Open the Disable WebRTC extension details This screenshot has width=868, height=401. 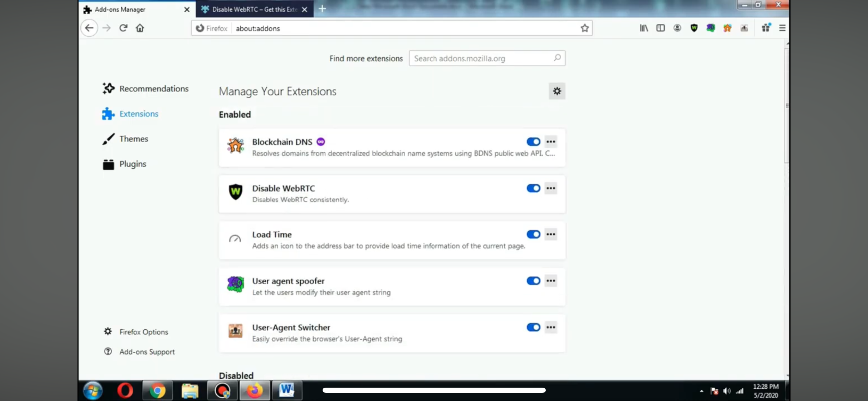(x=392, y=194)
